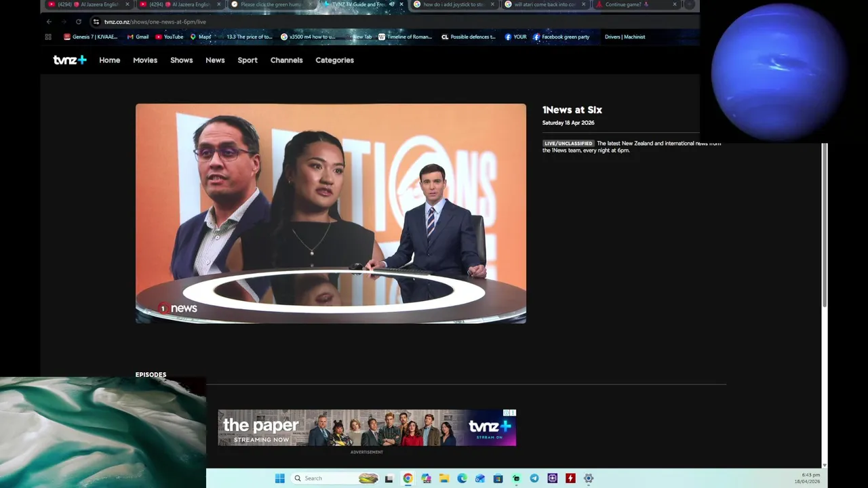The width and height of the screenshot is (868, 488).
Task: Close the TVNZ TV Guide tab
Action: point(401,4)
